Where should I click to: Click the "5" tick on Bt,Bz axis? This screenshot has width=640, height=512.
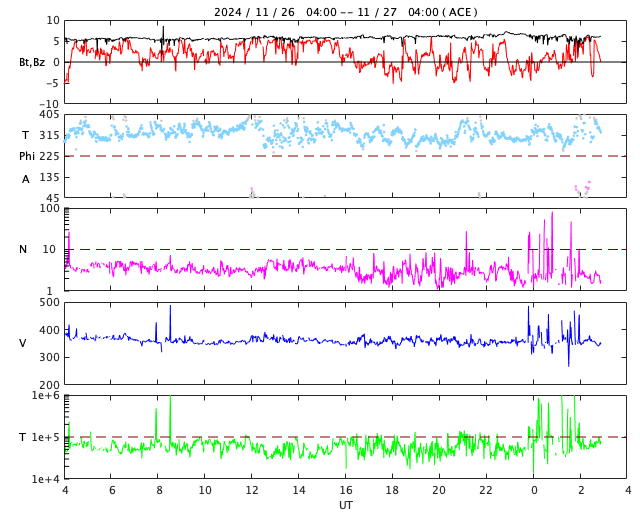[56, 41]
